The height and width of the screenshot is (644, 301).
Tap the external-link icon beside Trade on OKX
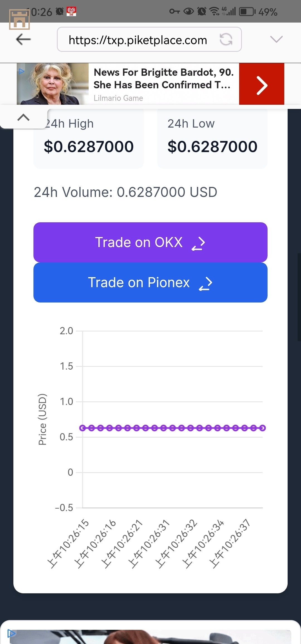pos(198,243)
